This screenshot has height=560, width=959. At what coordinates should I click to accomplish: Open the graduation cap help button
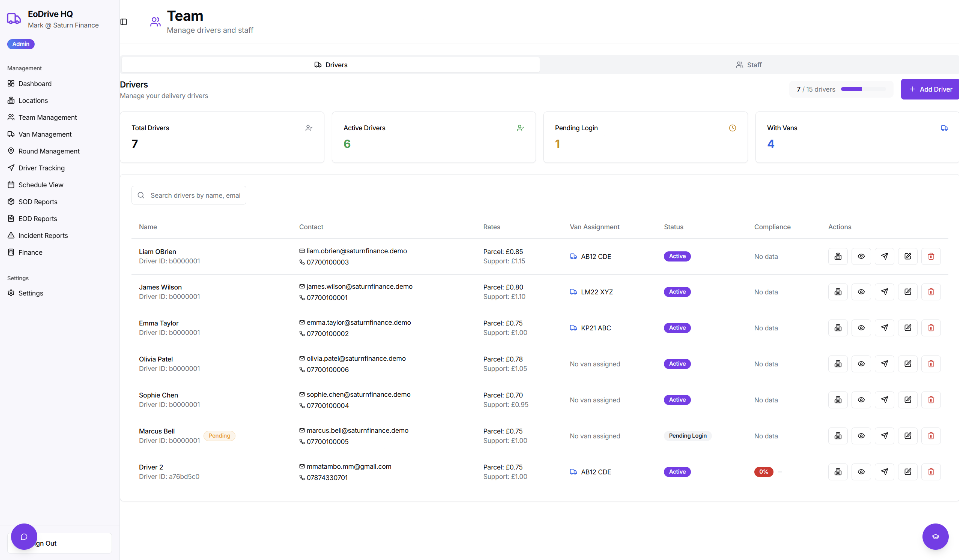[935, 537]
